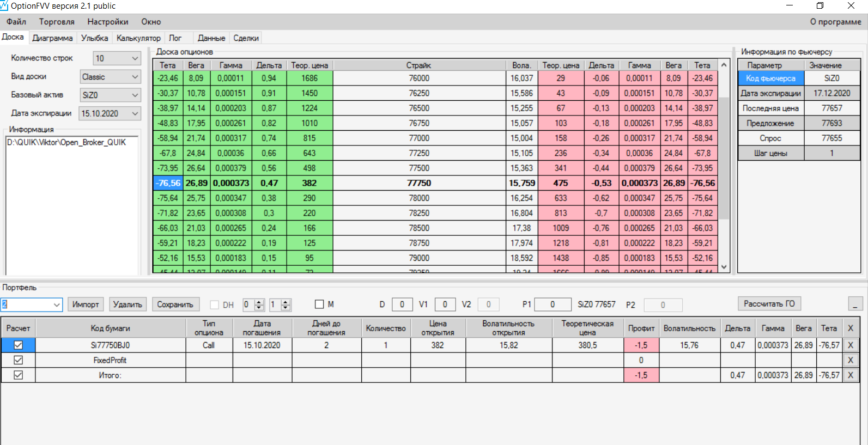Open the Окно menu

(x=151, y=22)
